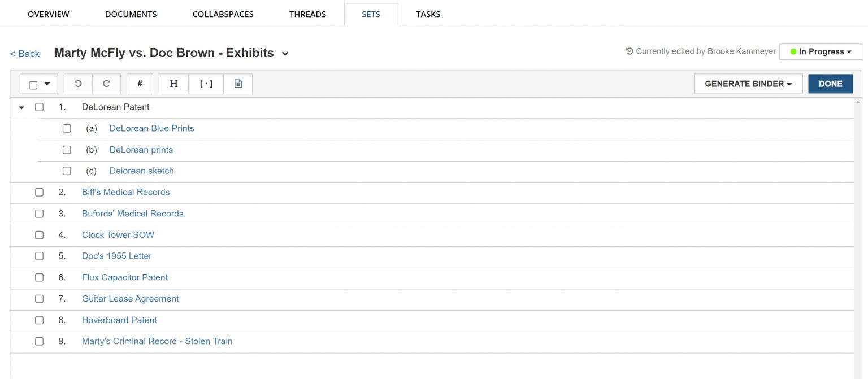Tick the DeLorean Blue Prints checkbox

[67, 128]
